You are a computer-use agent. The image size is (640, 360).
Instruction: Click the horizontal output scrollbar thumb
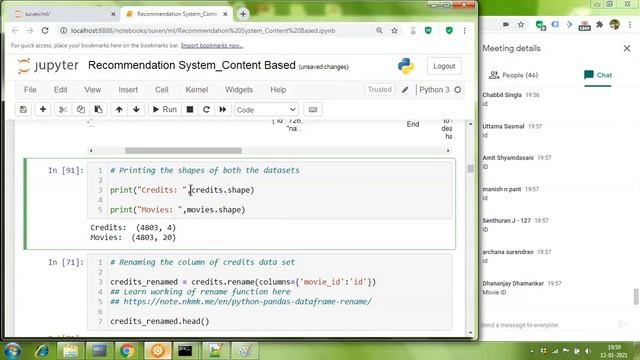pyautogui.click(x=183, y=151)
